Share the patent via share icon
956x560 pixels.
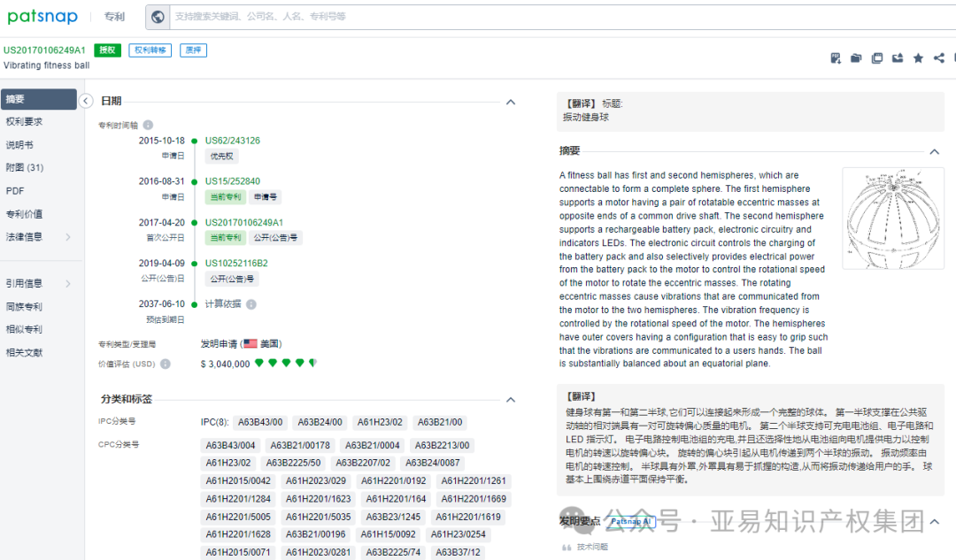[x=938, y=58]
